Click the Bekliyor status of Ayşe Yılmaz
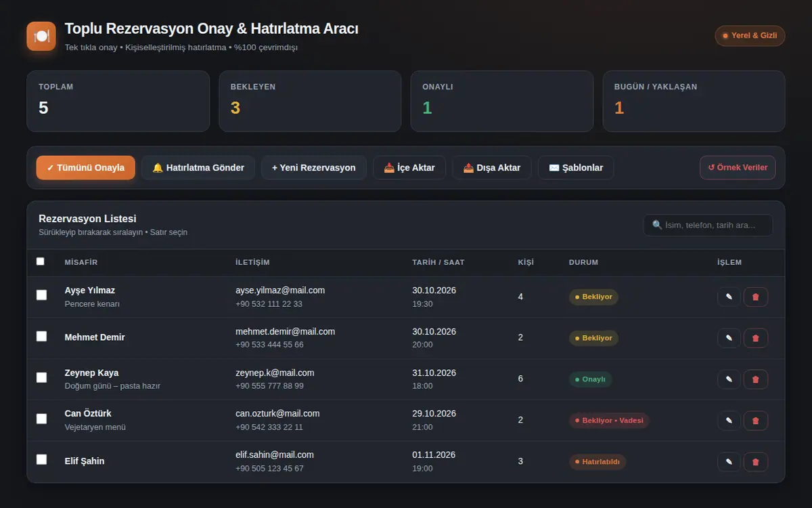The height and width of the screenshot is (508, 812). click(593, 297)
